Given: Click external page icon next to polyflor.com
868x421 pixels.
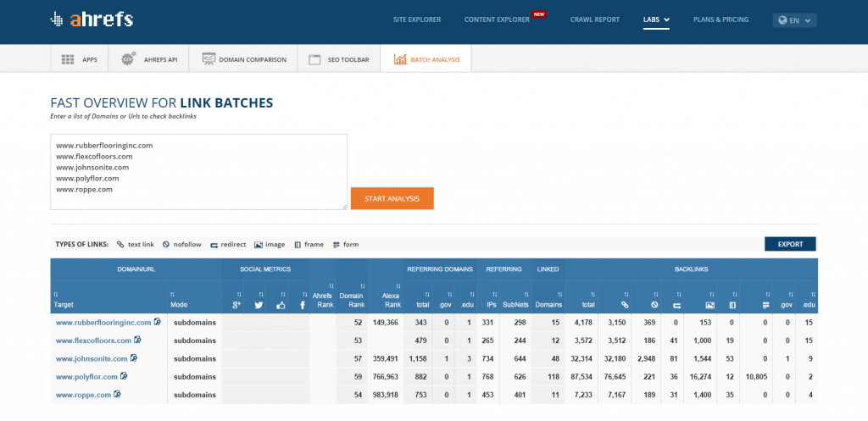Looking at the screenshot, I should pos(124,376).
